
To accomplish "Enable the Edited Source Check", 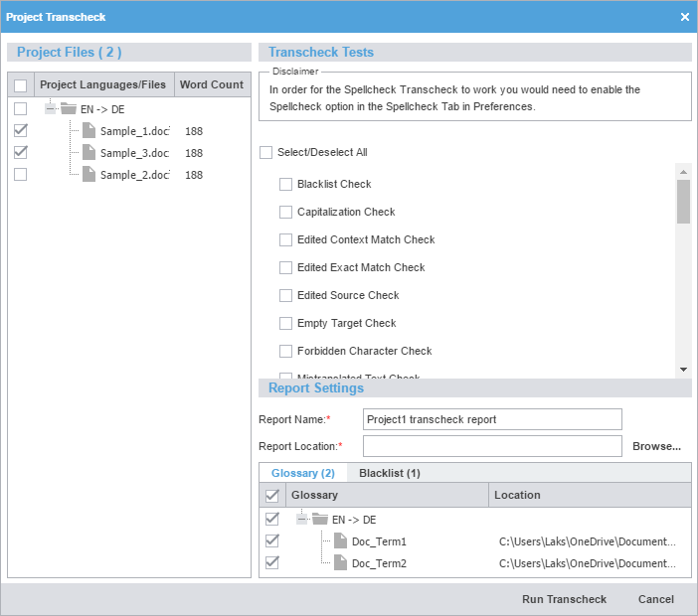I will coord(285,295).
